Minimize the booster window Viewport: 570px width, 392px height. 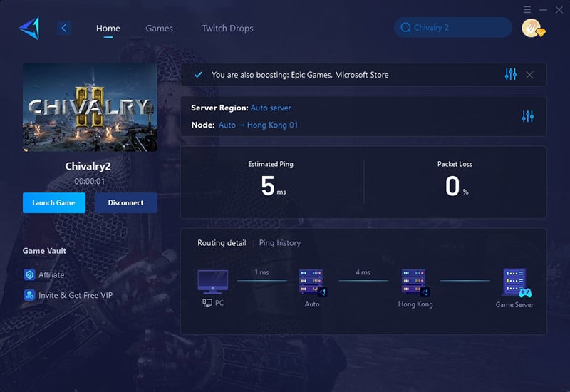(x=543, y=9)
